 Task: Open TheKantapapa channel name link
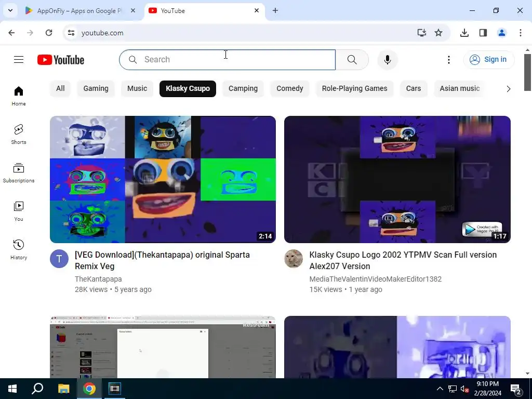click(x=98, y=279)
